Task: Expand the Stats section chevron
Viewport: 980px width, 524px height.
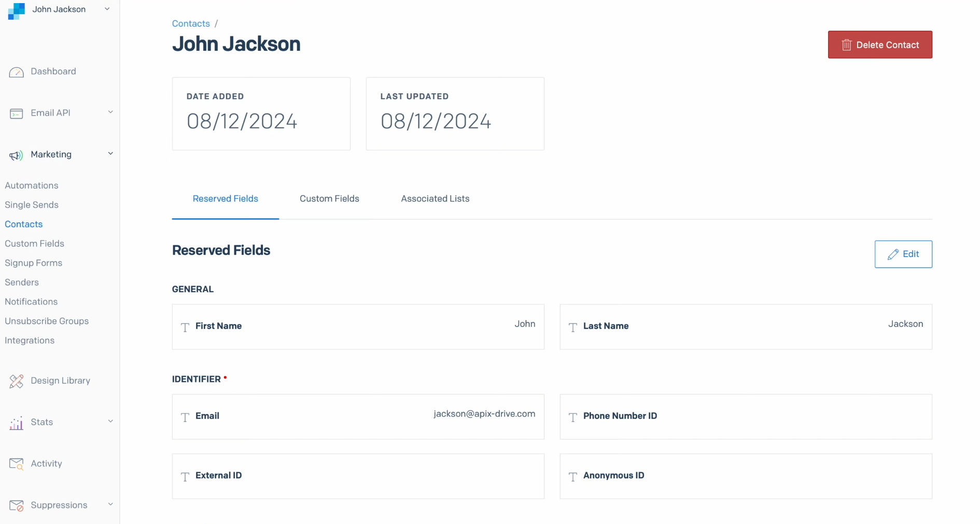Action: click(x=110, y=421)
